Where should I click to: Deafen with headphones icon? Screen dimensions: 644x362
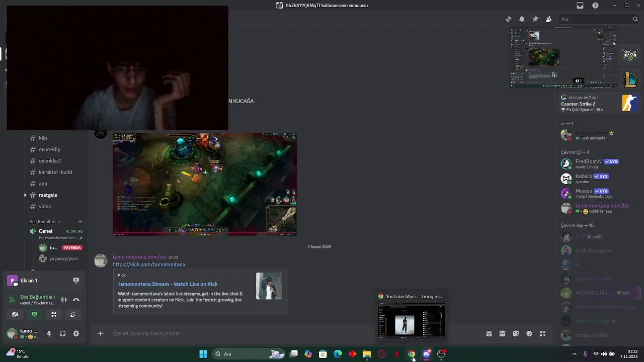62,333
